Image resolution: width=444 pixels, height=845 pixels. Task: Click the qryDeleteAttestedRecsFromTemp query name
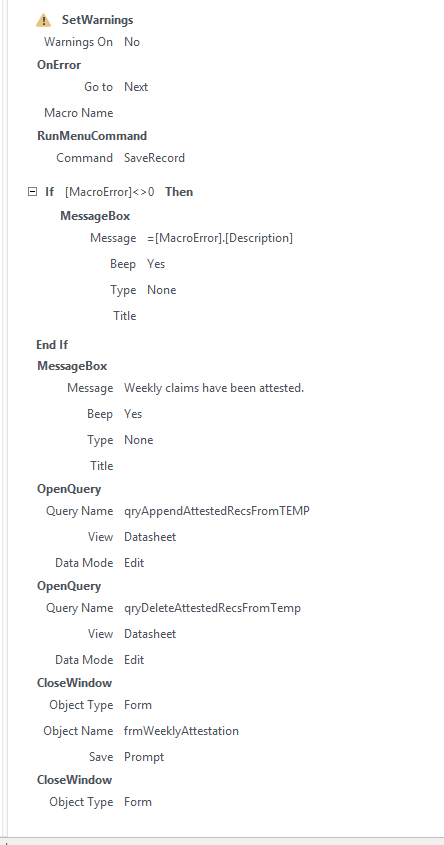coord(212,608)
